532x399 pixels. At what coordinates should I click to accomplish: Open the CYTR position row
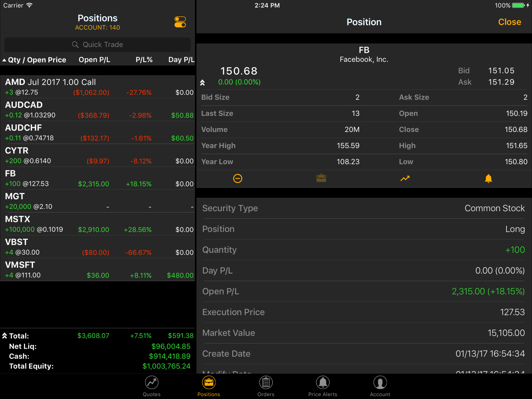(x=97, y=155)
